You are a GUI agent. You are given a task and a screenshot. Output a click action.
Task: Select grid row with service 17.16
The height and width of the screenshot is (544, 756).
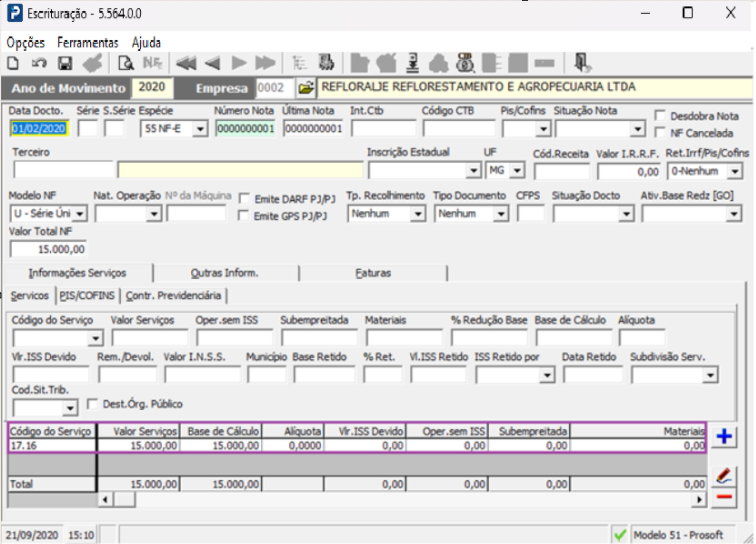point(357,446)
